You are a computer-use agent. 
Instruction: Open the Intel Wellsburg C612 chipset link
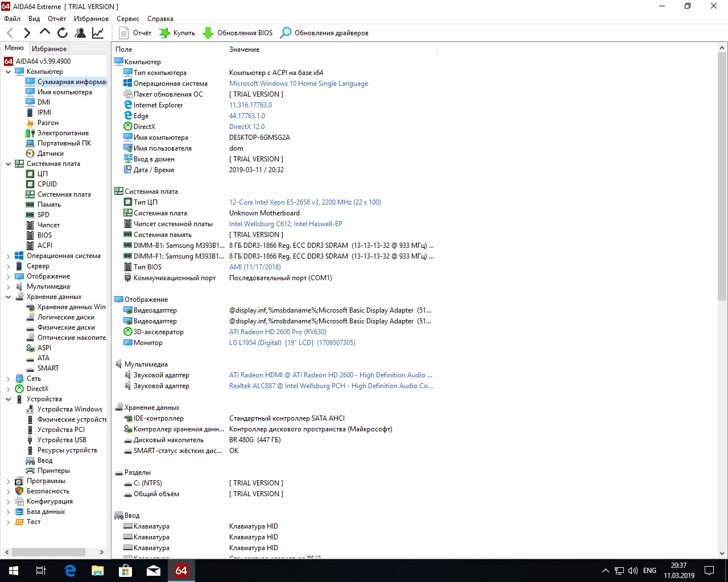(x=286, y=224)
